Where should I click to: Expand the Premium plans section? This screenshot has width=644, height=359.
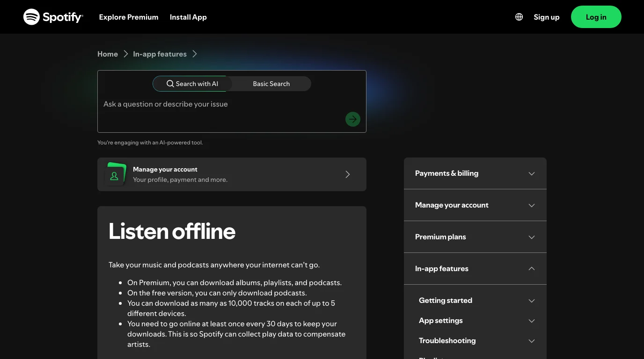475,237
